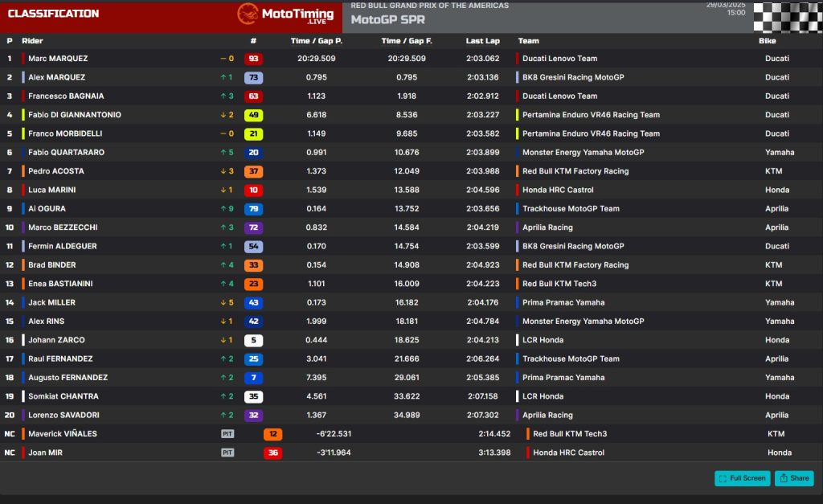
Task: Click the checkered flag icon
Action: click(x=788, y=16)
